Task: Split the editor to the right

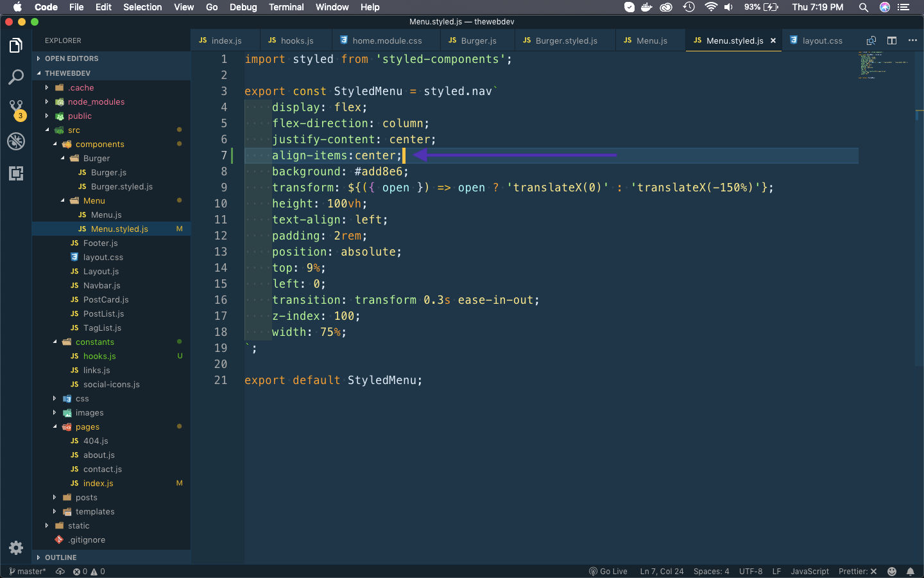Action: click(x=892, y=40)
